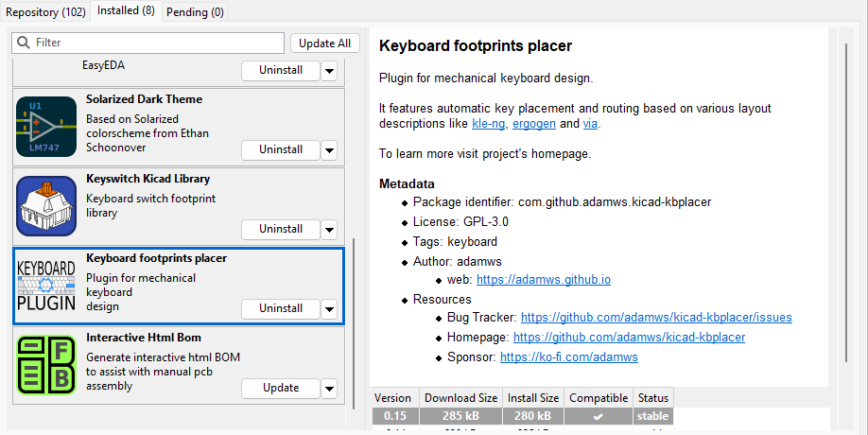
Task: Open dropdown arrow beside EasyEDA Uninstall
Action: coord(329,70)
